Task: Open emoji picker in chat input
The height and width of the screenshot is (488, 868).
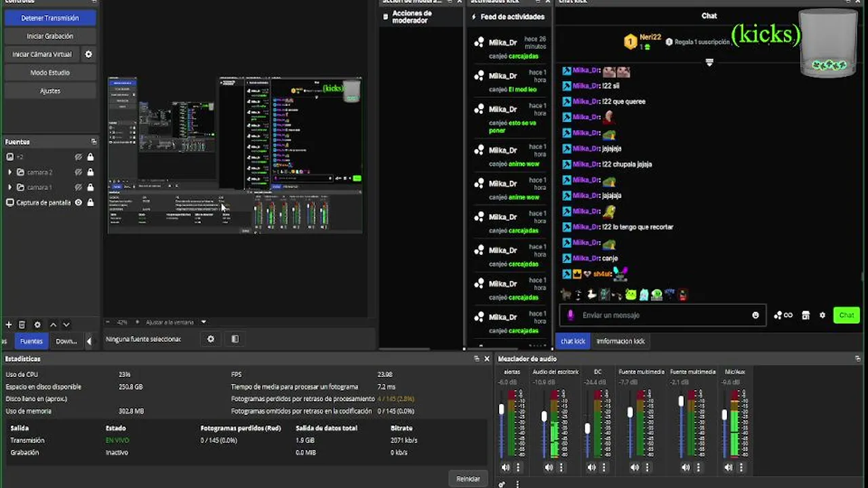Action: click(x=755, y=315)
